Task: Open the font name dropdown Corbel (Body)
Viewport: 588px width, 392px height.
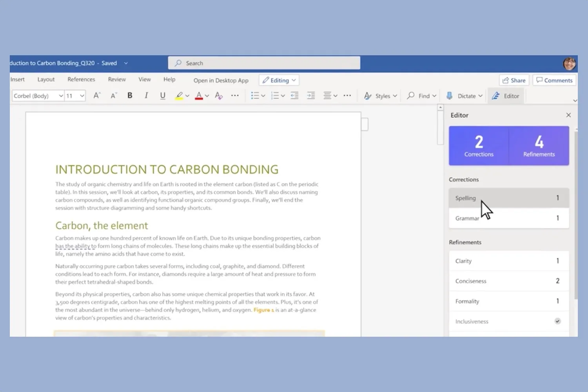Action: pyautogui.click(x=38, y=96)
